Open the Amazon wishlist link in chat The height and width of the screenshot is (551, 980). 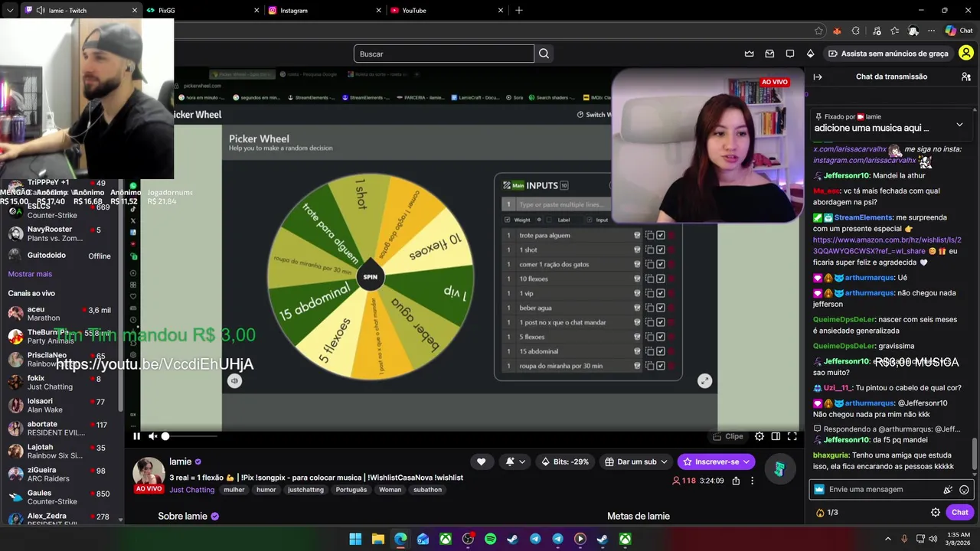point(887,245)
